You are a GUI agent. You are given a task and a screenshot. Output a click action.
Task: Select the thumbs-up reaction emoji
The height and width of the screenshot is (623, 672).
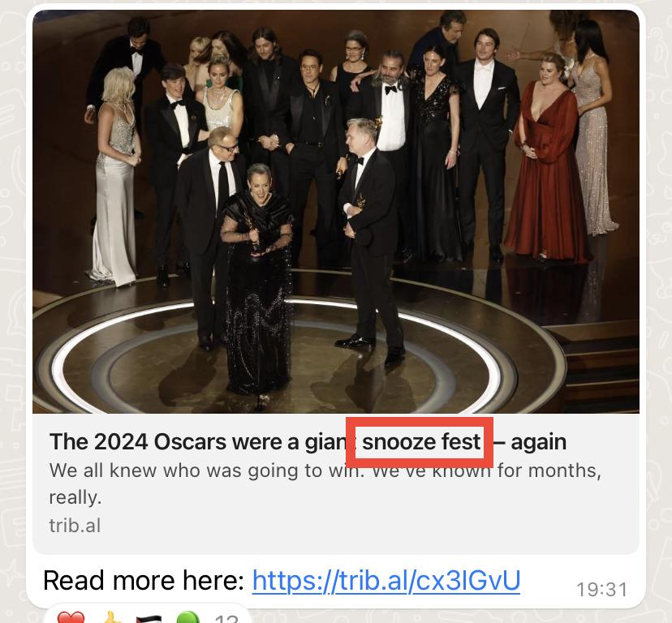pyautogui.click(x=111, y=618)
